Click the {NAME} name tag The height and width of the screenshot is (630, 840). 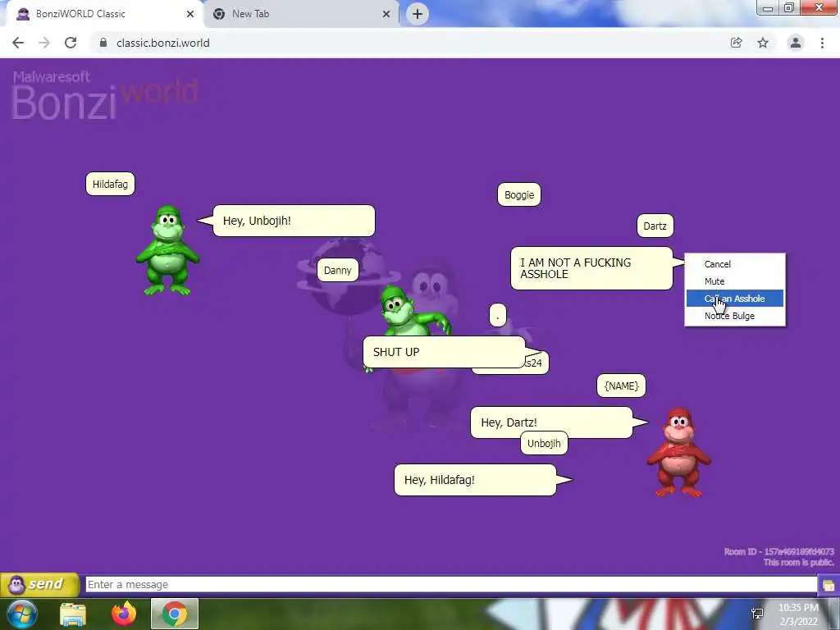(x=622, y=386)
